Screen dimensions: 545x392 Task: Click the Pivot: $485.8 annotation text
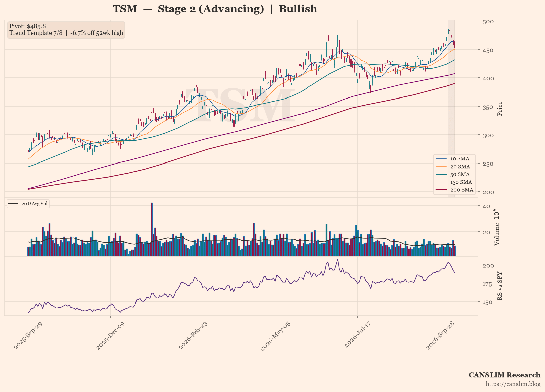coord(28,26)
